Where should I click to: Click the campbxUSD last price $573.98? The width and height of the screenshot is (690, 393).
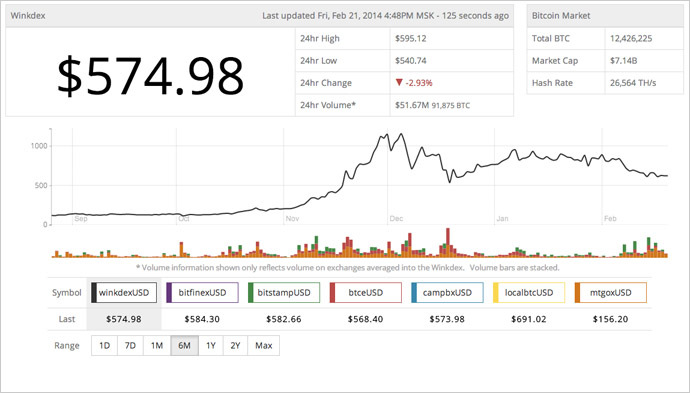pos(447,319)
